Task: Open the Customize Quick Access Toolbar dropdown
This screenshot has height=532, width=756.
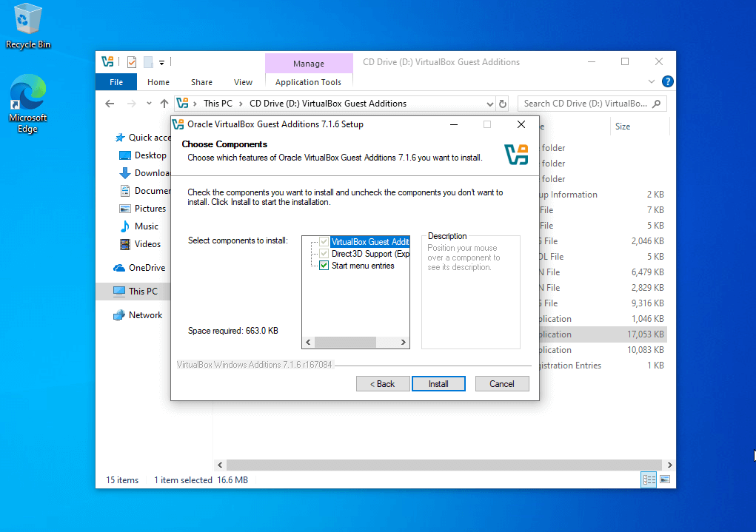Action: 161,62
